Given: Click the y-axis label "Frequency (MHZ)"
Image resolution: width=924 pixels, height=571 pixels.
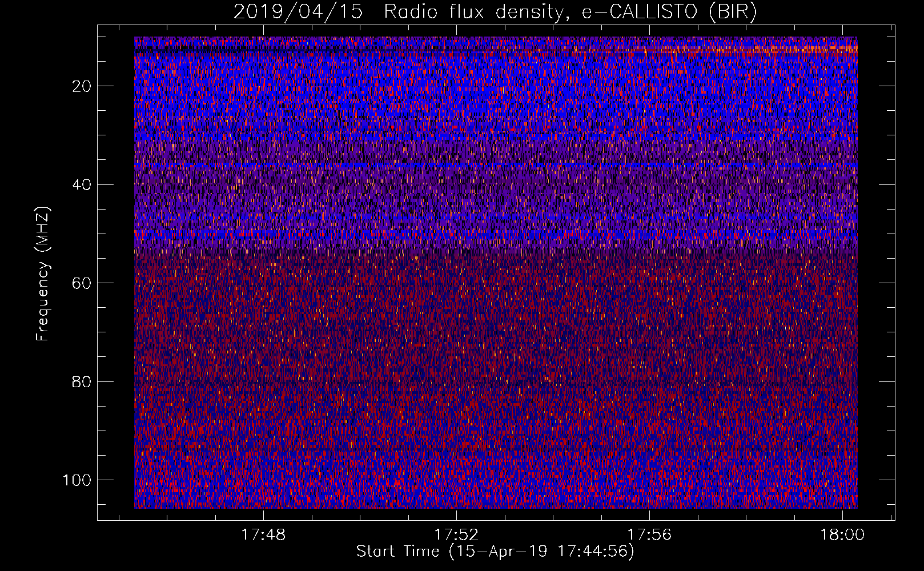Looking at the screenshot, I should (43, 274).
